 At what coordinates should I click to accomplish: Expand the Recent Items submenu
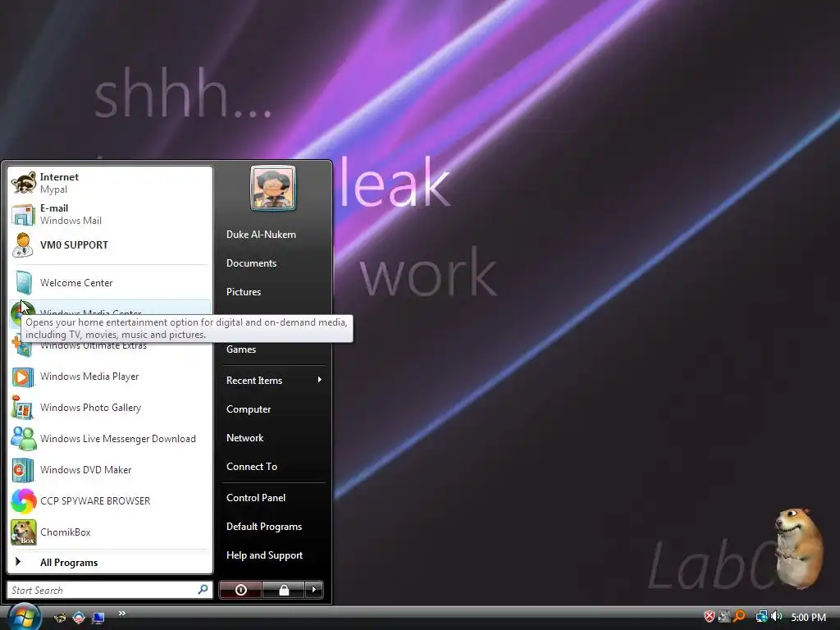coord(274,381)
